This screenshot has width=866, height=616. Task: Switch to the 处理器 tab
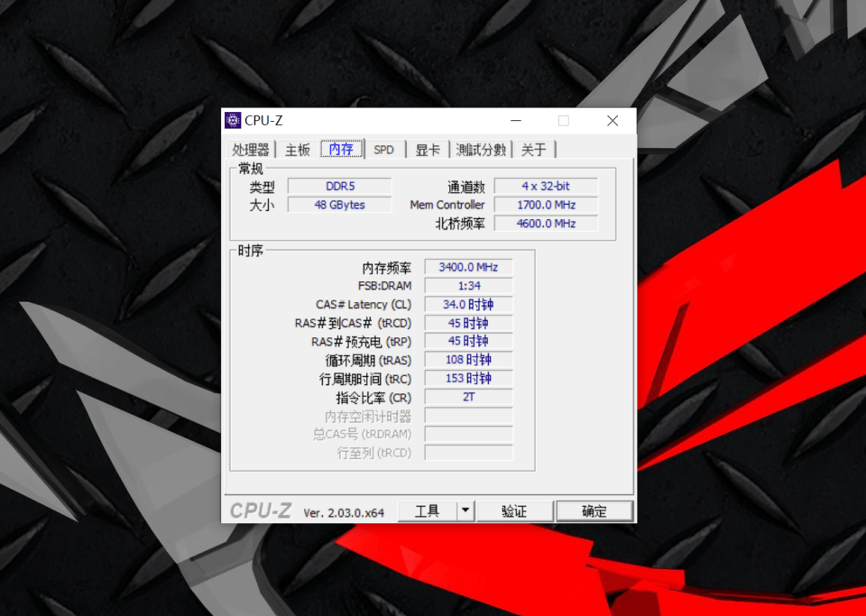pos(251,150)
